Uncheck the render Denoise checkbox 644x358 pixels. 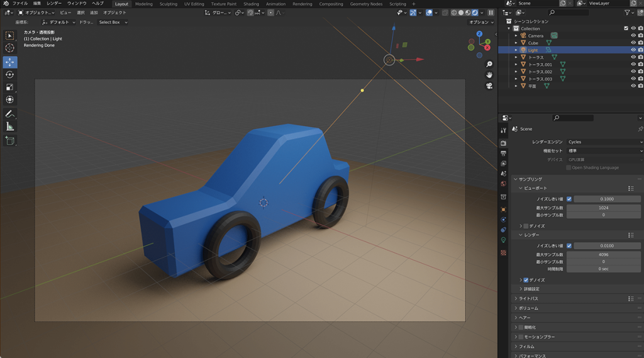pos(526,280)
